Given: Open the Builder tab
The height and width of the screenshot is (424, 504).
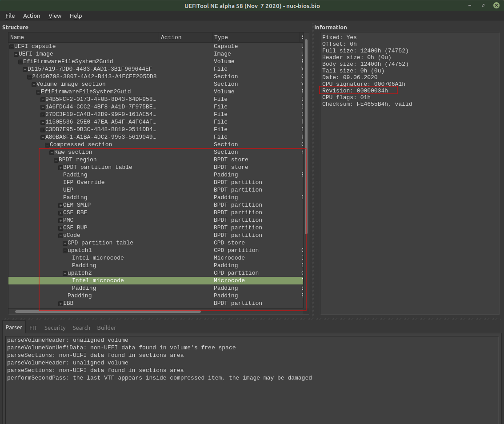Looking at the screenshot, I should coord(106,328).
